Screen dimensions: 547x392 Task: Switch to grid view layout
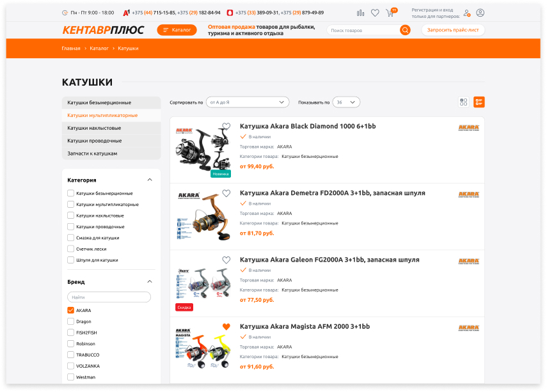[x=463, y=102]
